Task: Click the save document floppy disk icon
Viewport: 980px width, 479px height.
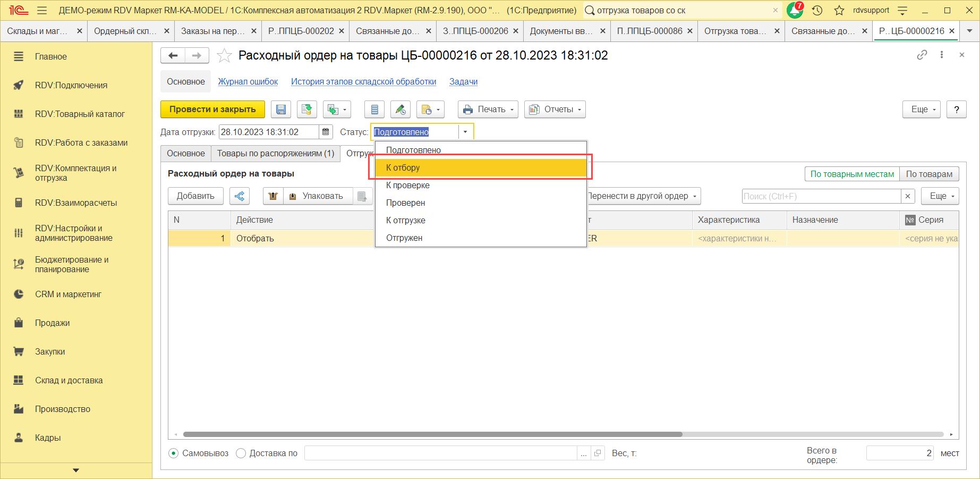Action: pos(281,110)
